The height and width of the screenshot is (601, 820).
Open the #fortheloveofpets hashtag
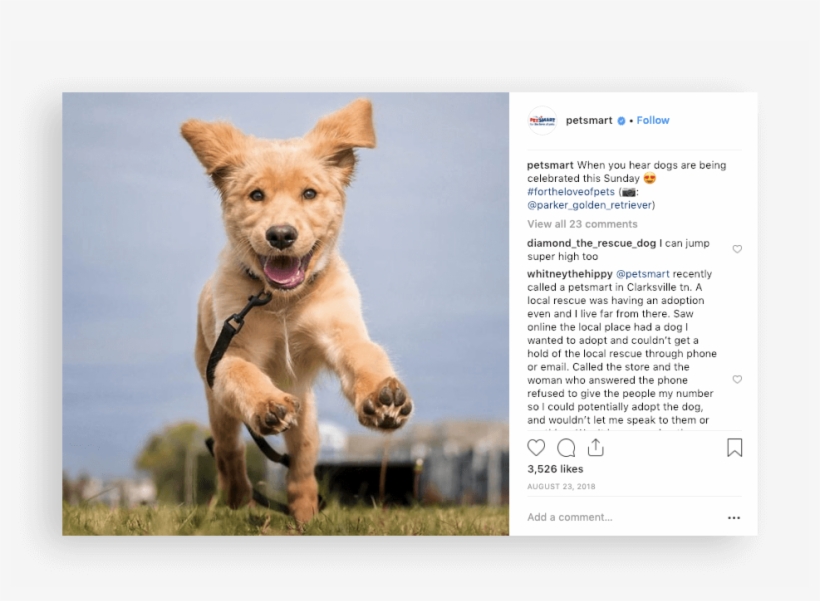click(571, 191)
